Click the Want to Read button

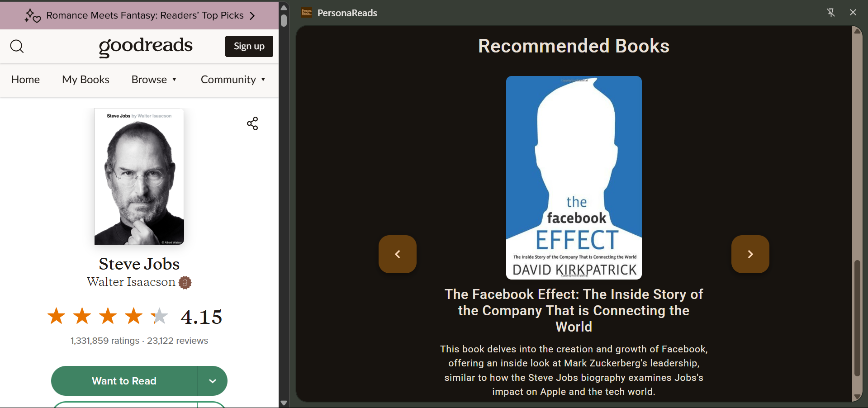coord(124,381)
